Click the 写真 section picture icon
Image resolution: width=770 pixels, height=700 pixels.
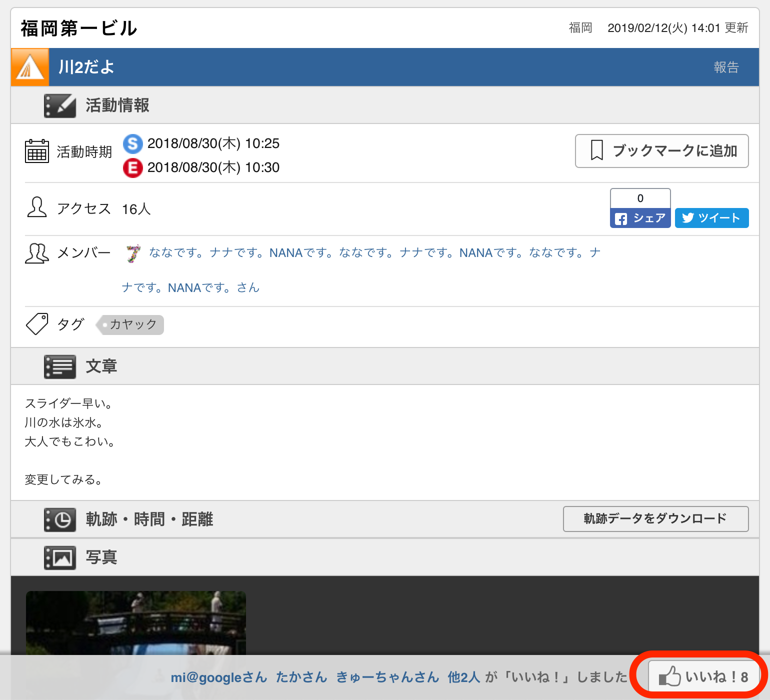60,557
